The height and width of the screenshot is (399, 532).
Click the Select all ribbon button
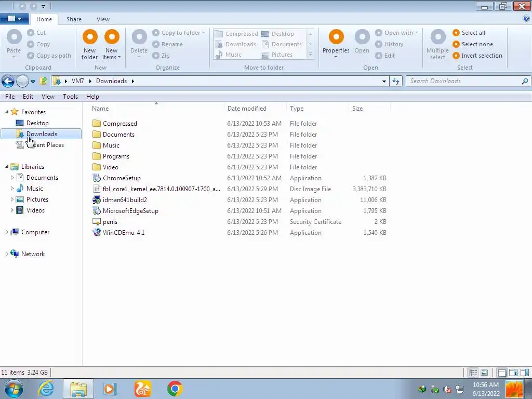click(x=469, y=33)
